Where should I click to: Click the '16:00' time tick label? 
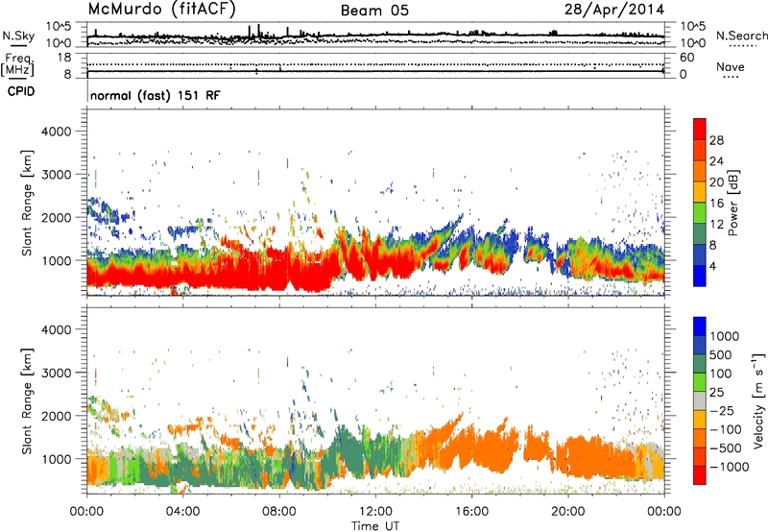471,512
